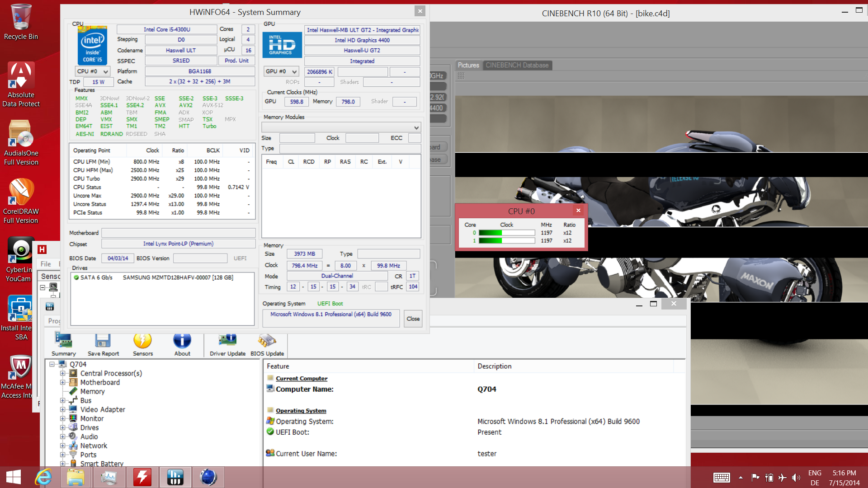The width and height of the screenshot is (868, 488).
Task: Click the Intel HD Graphics logo
Action: pos(282,45)
